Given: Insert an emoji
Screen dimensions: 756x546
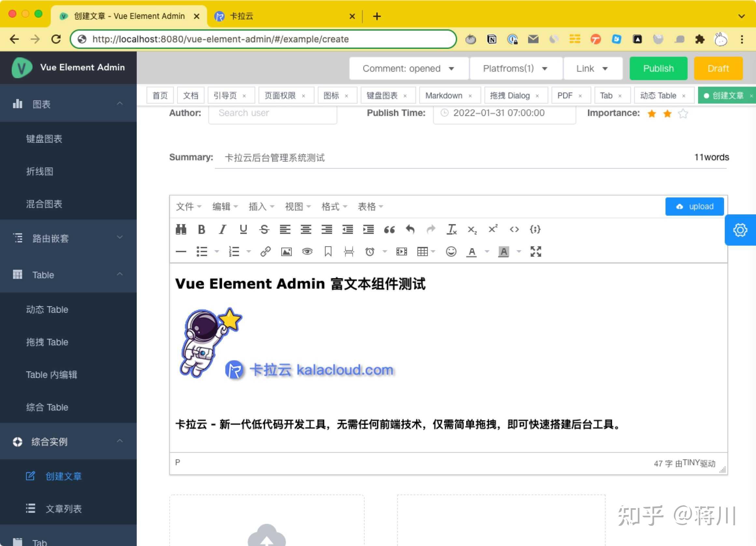Looking at the screenshot, I should click(451, 251).
